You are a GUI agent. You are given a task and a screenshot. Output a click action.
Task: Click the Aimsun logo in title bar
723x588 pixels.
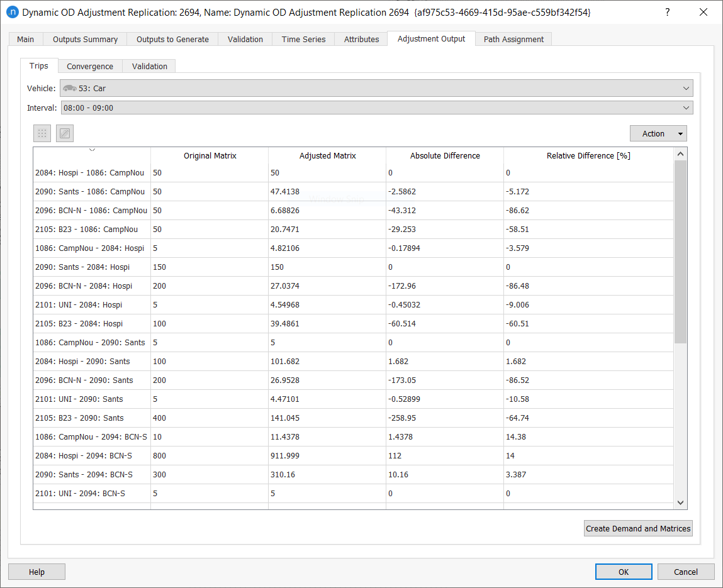point(12,12)
